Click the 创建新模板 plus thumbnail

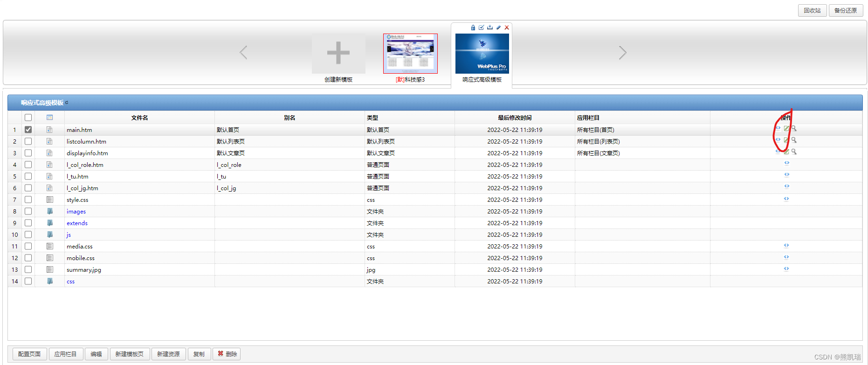338,54
